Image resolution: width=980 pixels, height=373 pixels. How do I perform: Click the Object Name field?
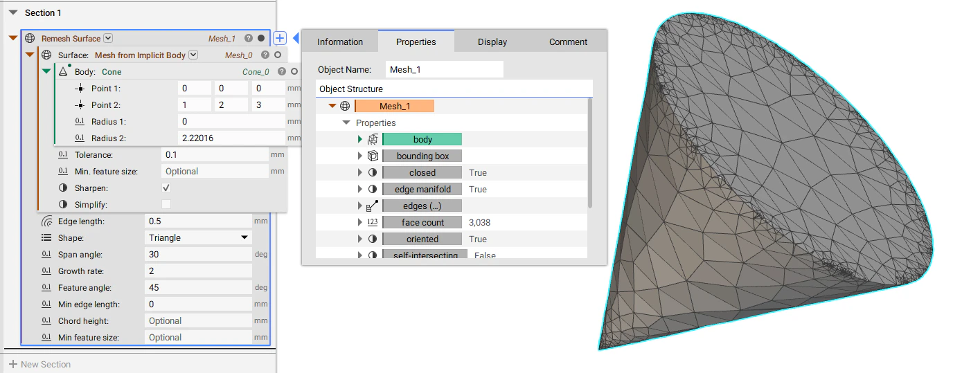[x=445, y=69]
